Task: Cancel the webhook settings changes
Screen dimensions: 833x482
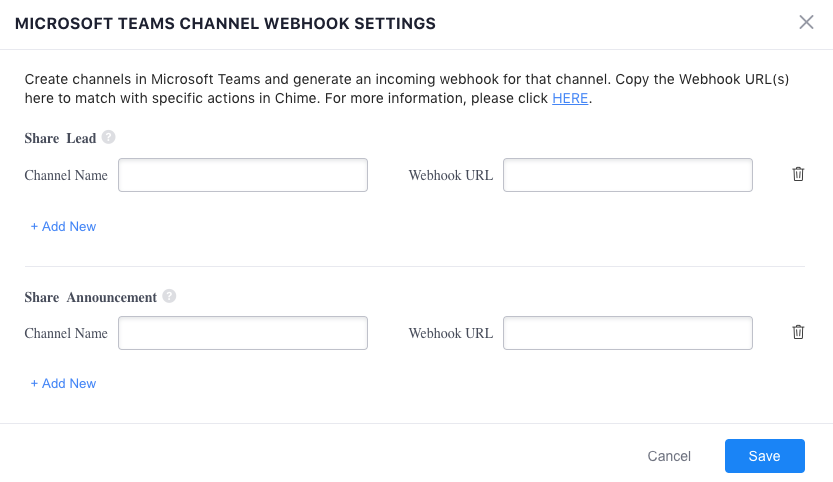Action: pyautogui.click(x=669, y=456)
